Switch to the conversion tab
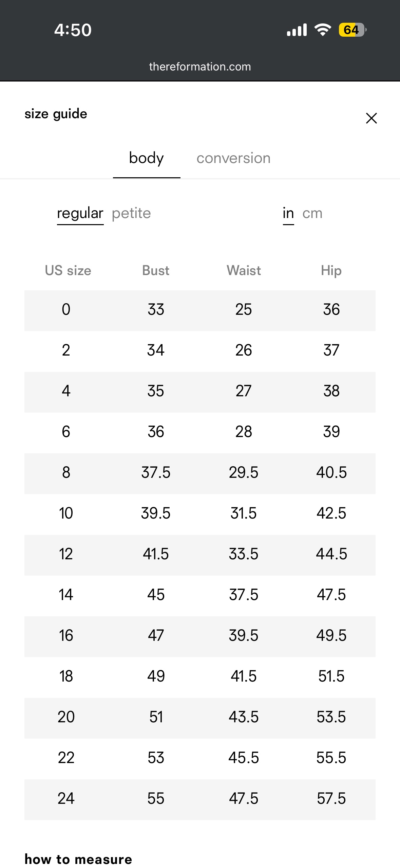Image resolution: width=400 pixels, height=868 pixels. pyautogui.click(x=233, y=158)
